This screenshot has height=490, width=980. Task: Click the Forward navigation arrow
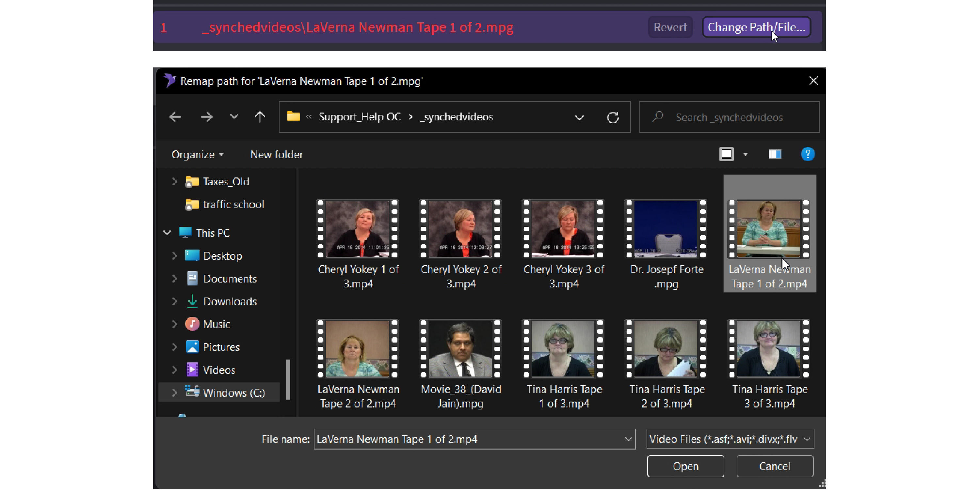pos(207,117)
